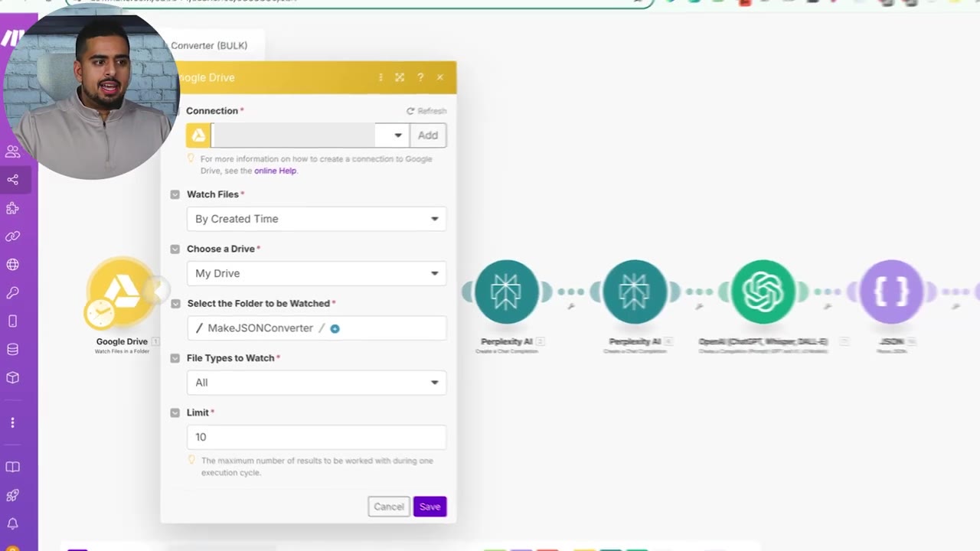Open the globe webhooks sidebar icon
Screen dimensions: 980x551
(13, 265)
